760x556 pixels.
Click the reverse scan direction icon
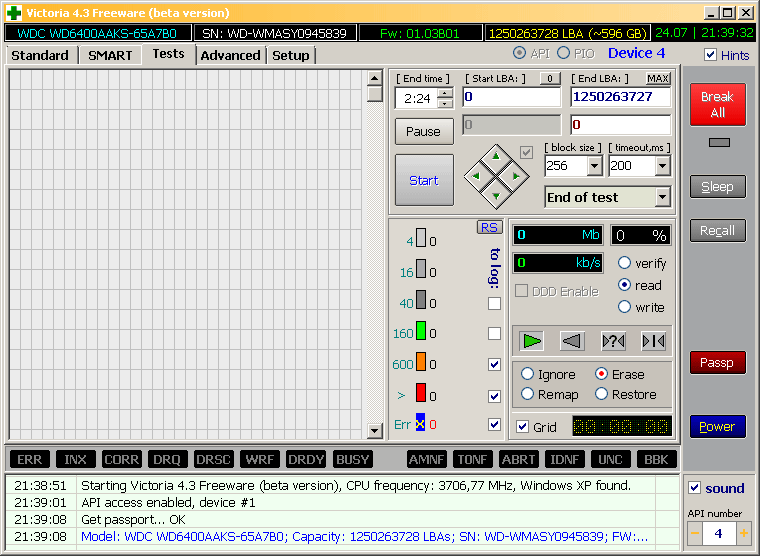(572, 341)
